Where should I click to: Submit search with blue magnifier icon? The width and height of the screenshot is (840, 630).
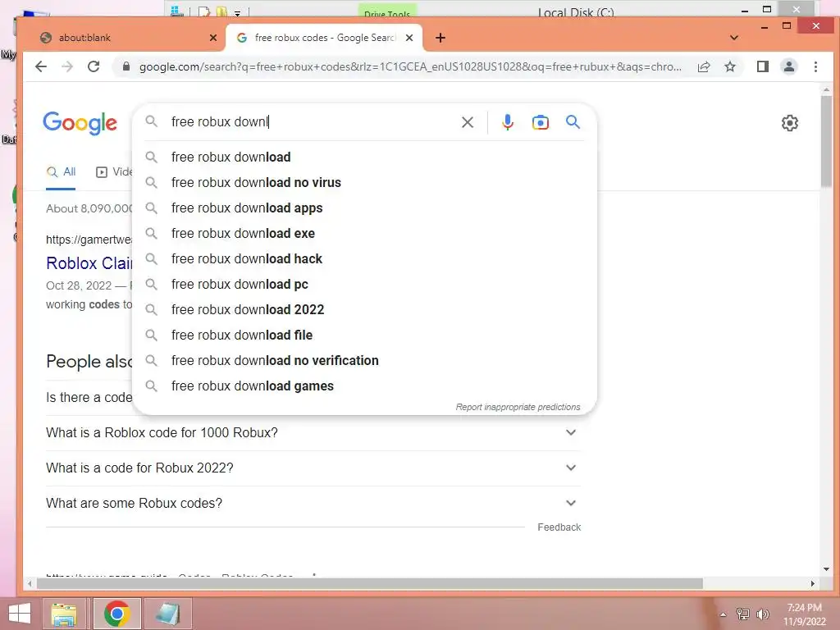point(573,122)
